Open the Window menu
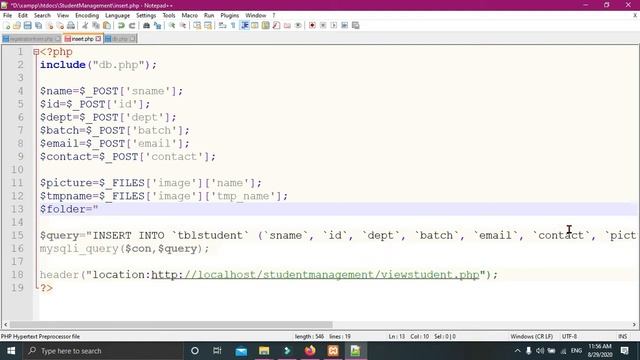 click(256, 15)
